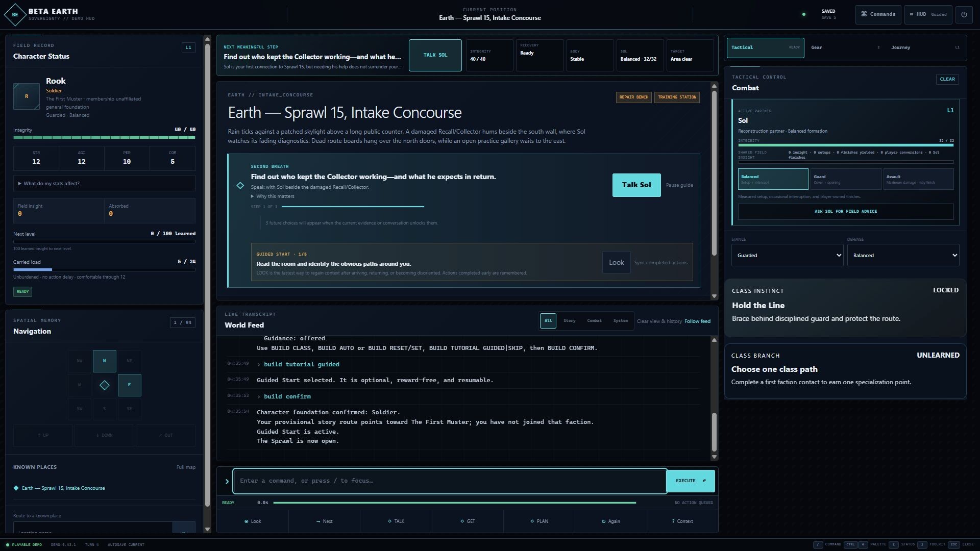
Task: Click the Look button in Guided Start
Action: click(616, 262)
